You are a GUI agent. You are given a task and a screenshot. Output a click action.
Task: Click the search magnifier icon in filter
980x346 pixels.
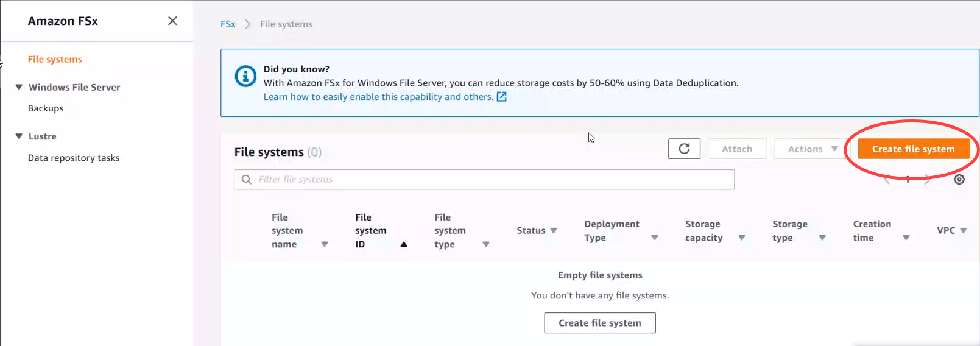[247, 180]
